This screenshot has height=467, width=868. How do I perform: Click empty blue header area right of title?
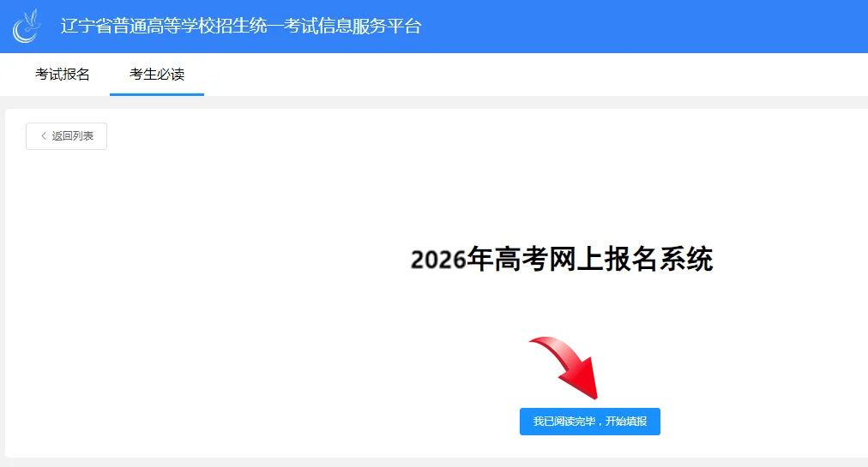coord(643,27)
